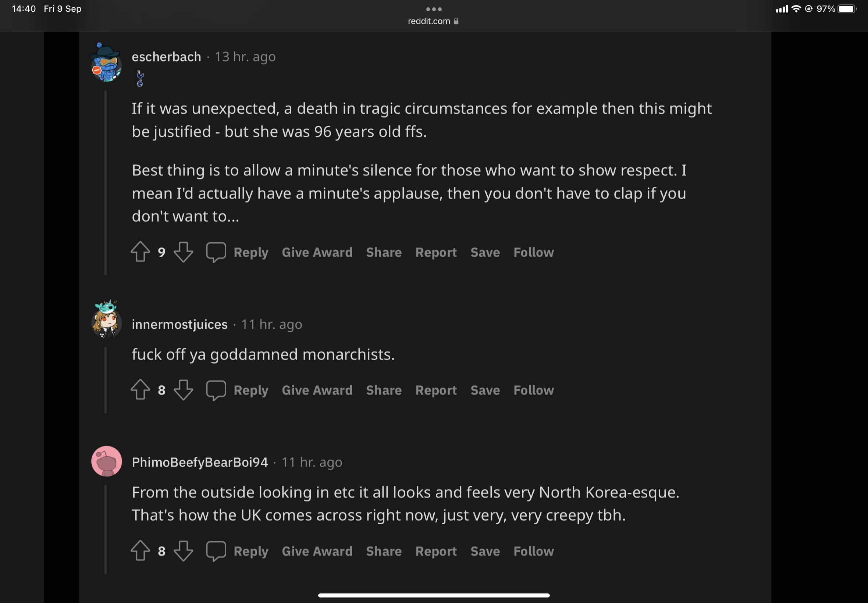The height and width of the screenshot is (603, 868).
Task: Open the escherbach username link
Action: [x=166, y=57]
